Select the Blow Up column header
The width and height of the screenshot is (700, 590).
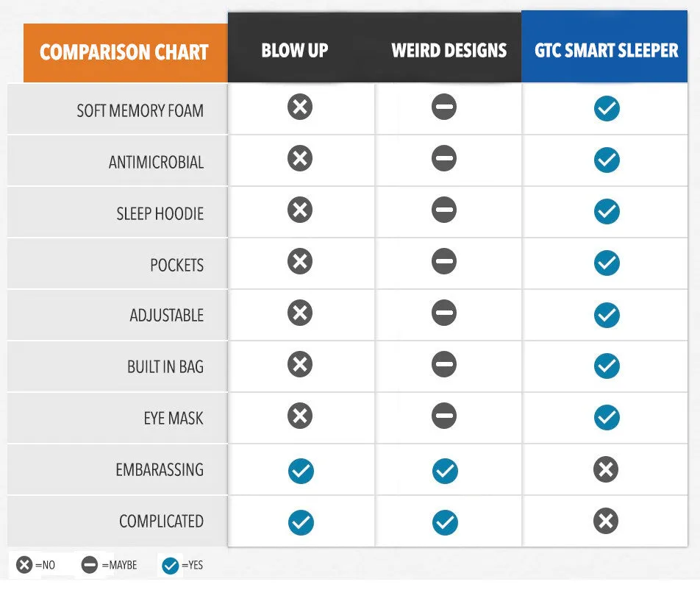[x=295, y=51]
